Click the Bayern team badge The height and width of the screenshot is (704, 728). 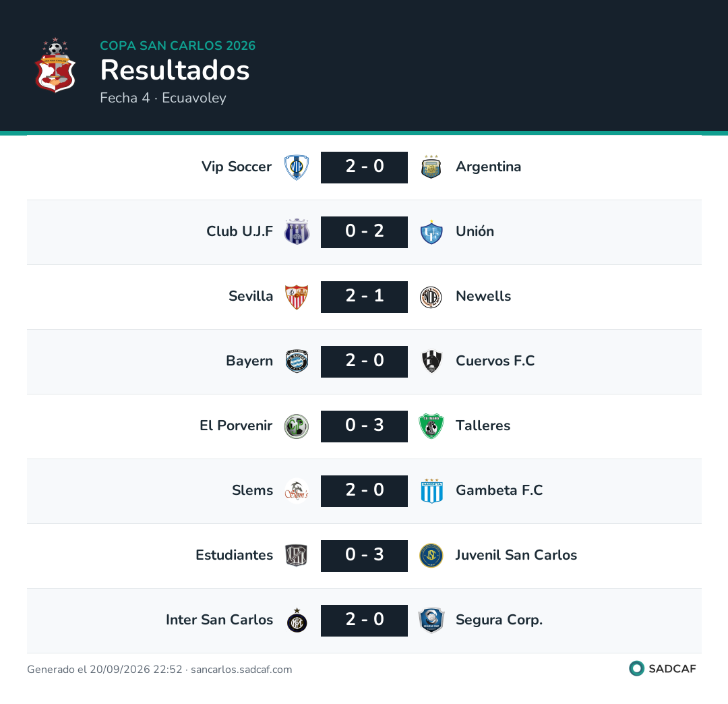coord(297,361)
